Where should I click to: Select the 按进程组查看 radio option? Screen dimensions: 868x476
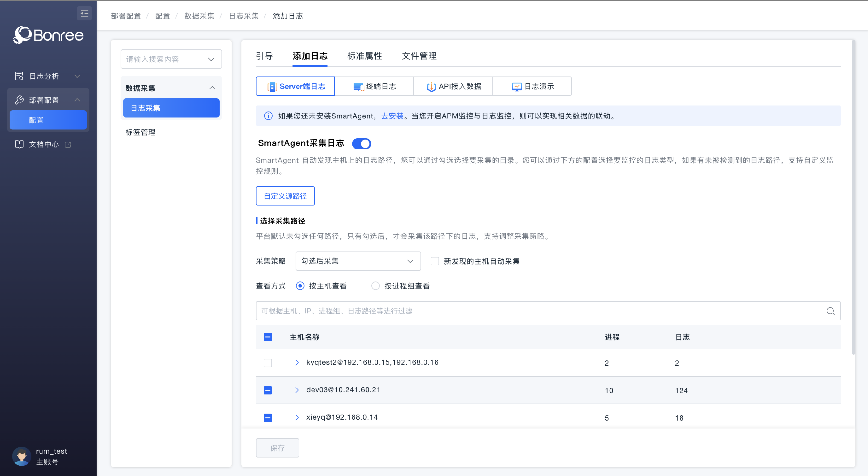click(375, 286)
